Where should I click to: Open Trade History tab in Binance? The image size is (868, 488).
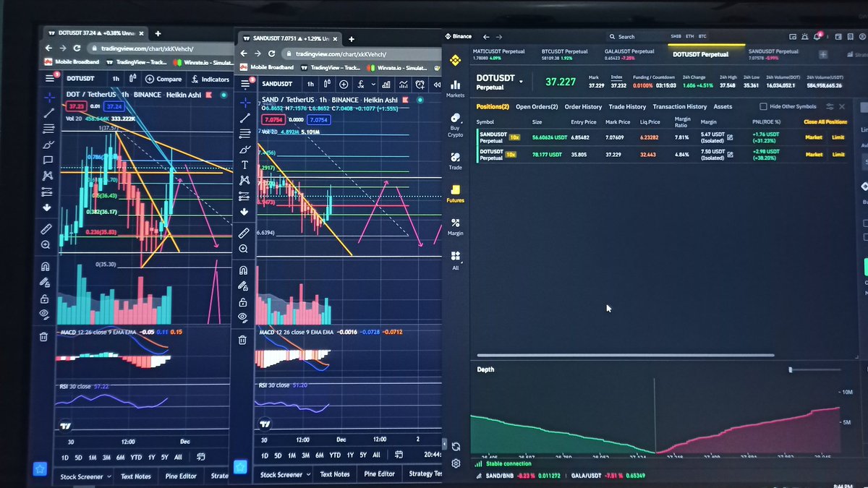coord(626,106)
